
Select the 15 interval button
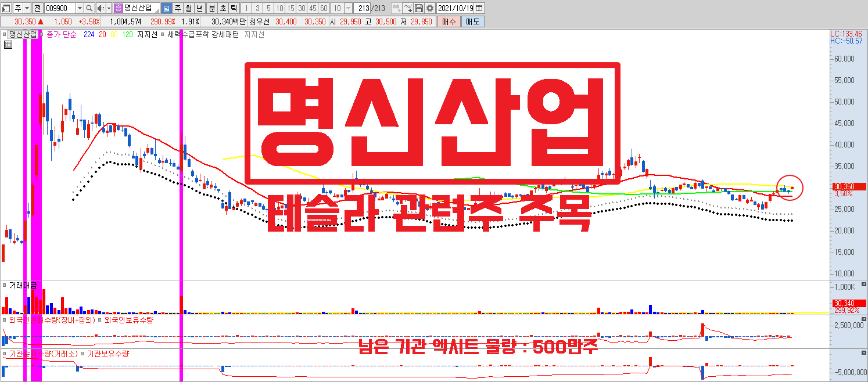tap(290, 9)
